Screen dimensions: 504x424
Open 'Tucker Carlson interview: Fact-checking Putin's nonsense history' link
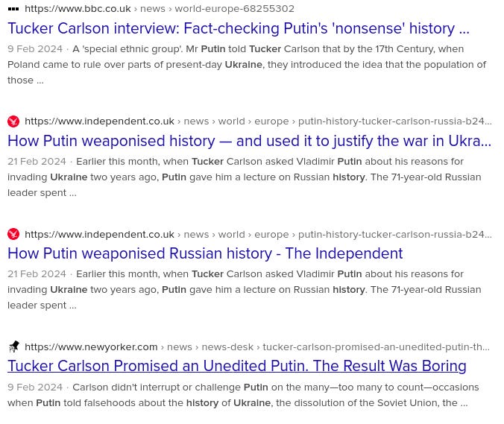click(239, 28)
